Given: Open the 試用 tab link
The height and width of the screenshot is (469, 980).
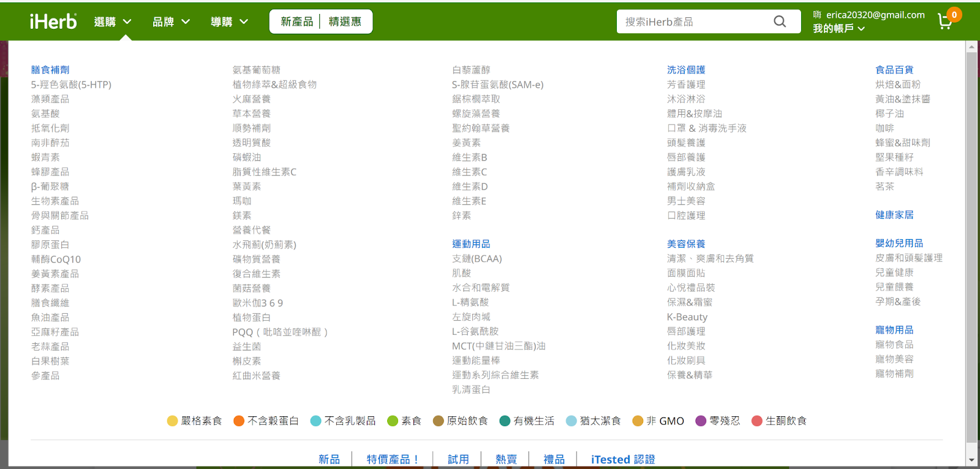Looking at the screenshot, I should pyautogui.click(x=458, y=459).
